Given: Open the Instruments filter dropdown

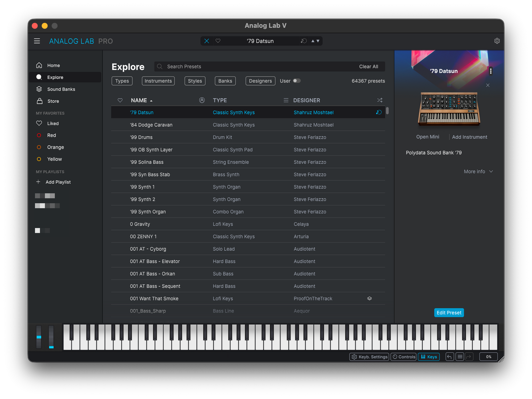Looking at the screenshot, I should pos(158,81).
